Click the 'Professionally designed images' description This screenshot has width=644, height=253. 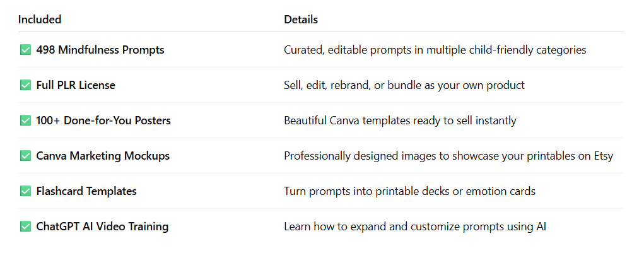click(x=448, y=156)
